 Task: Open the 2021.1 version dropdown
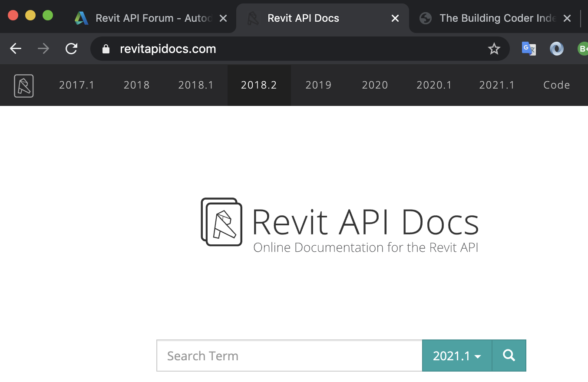[456, 356]
